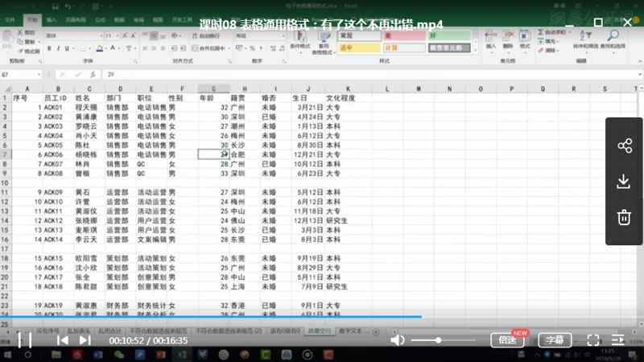This screenshot has width=644, height=362.
Task: Apply the 适中 cell style swatch
Action: 358,47
